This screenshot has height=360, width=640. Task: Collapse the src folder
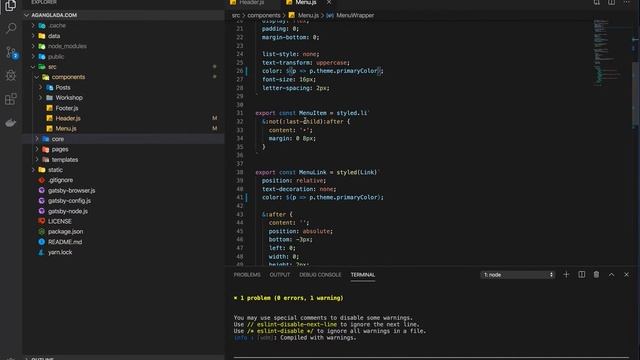[33, 67]
